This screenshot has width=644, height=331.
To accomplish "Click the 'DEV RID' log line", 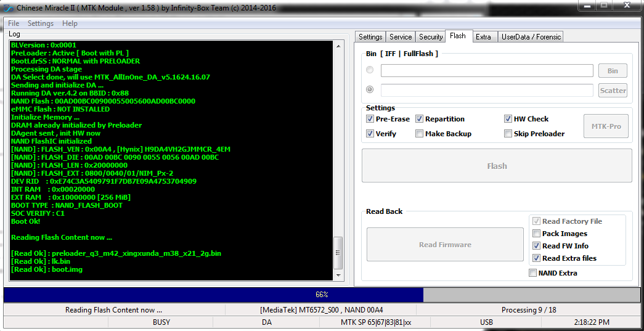I will [x=104, y=181].
